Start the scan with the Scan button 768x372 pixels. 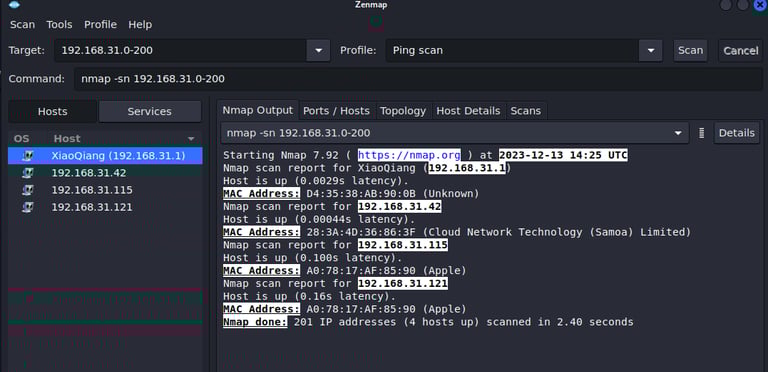pos(691,50)
